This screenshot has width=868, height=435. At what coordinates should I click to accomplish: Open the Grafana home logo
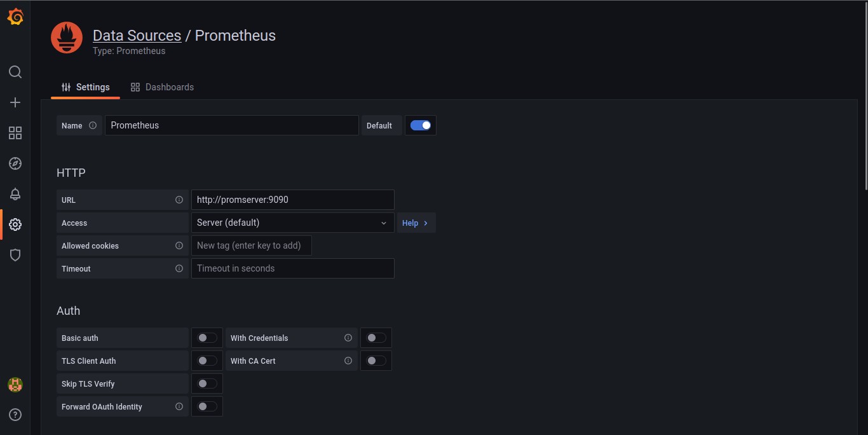pos(15,17)
